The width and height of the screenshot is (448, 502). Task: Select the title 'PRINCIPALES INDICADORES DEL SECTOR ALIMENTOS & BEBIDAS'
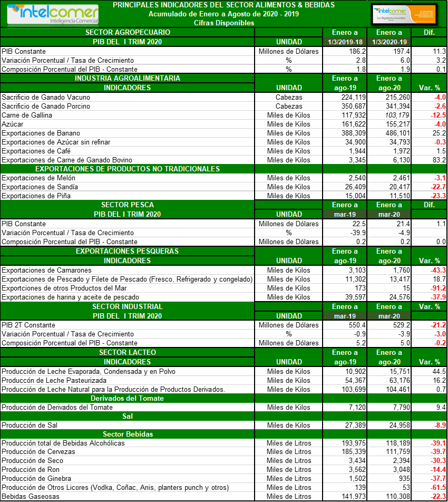223,5
